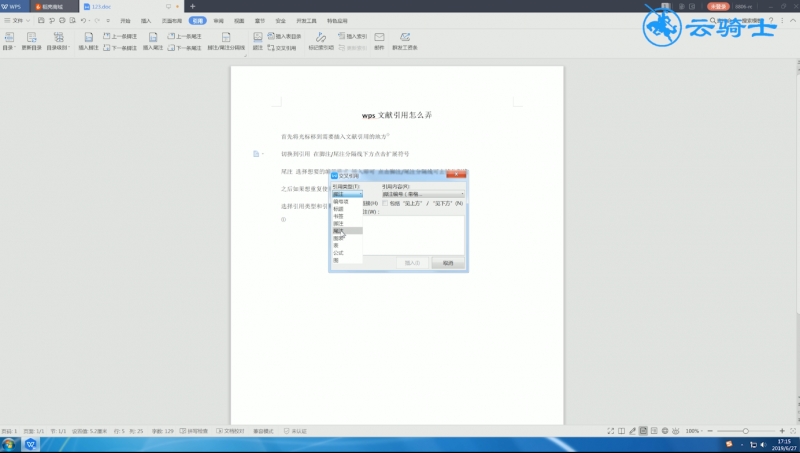The height and width of the screenshot is (453, 800).
Task: Switch to the active page layout view icon
Action: point(643,431)
